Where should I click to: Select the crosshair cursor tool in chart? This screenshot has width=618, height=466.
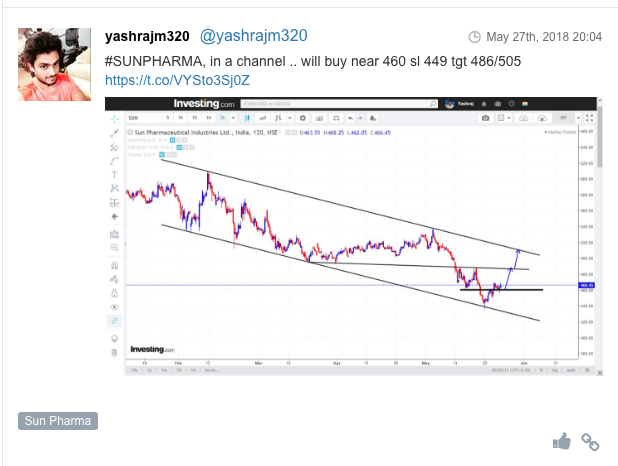[114, 119]
